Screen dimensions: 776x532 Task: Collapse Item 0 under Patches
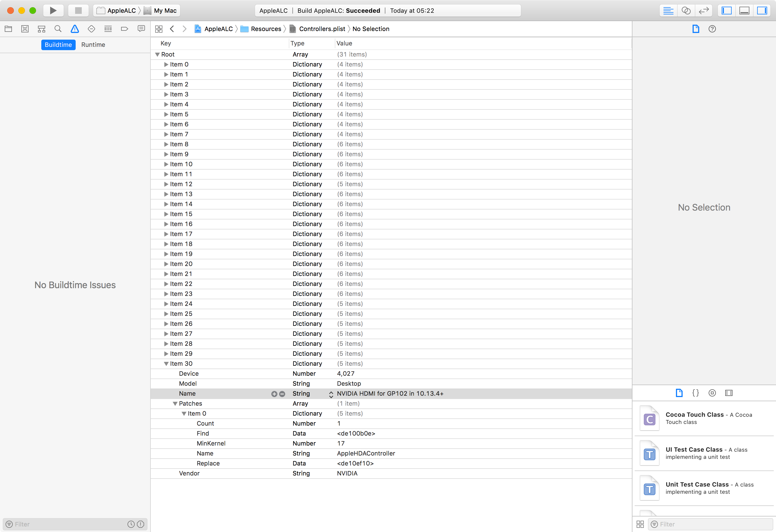coord(184,413)
